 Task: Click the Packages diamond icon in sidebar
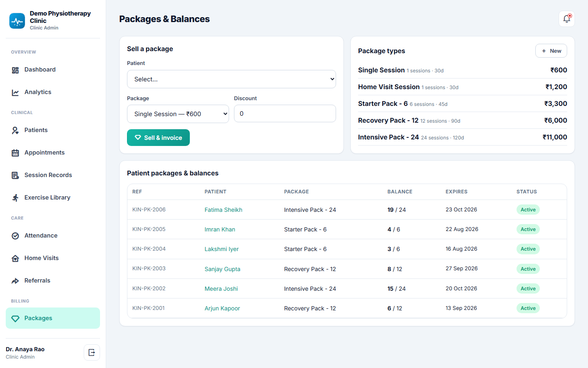(x=16, y=319)
